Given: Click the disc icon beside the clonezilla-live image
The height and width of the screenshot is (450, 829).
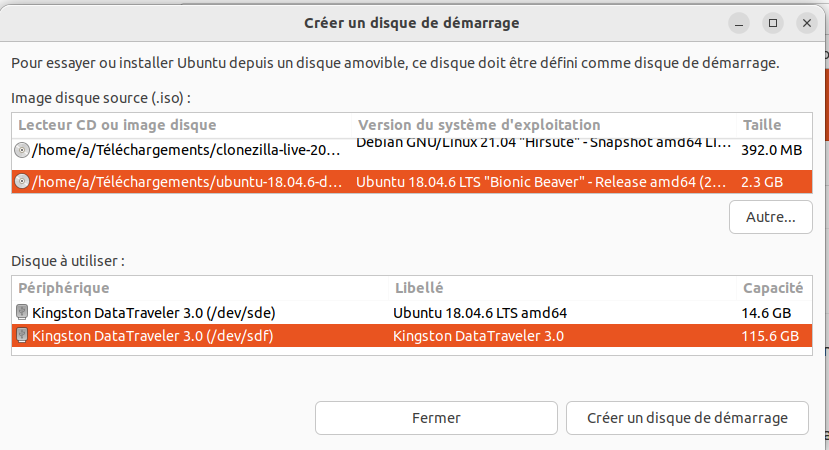Looking at the screenshot, I should tap(22, 150).
